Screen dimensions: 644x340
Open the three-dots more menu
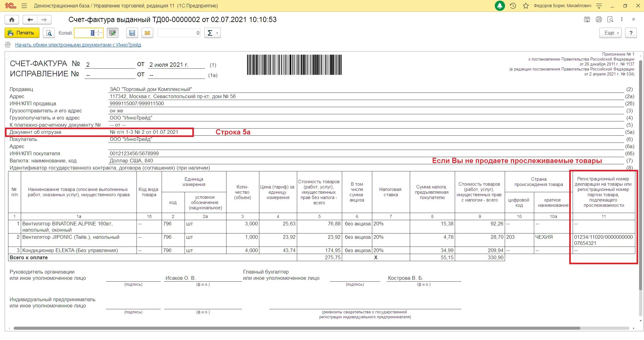point(622,19)
